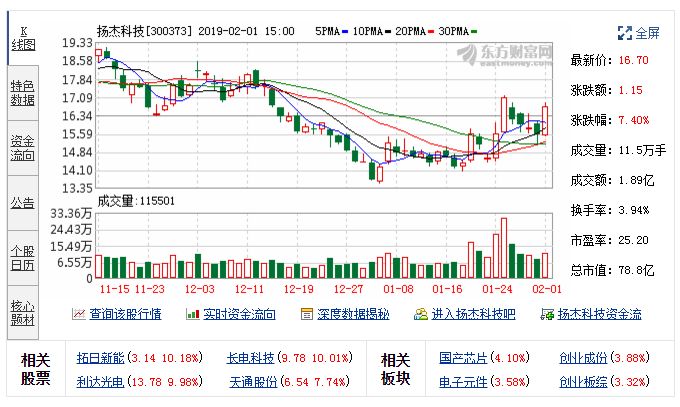Click the people icon beside 进入扬杰科技吧

(x=421, y=314)
